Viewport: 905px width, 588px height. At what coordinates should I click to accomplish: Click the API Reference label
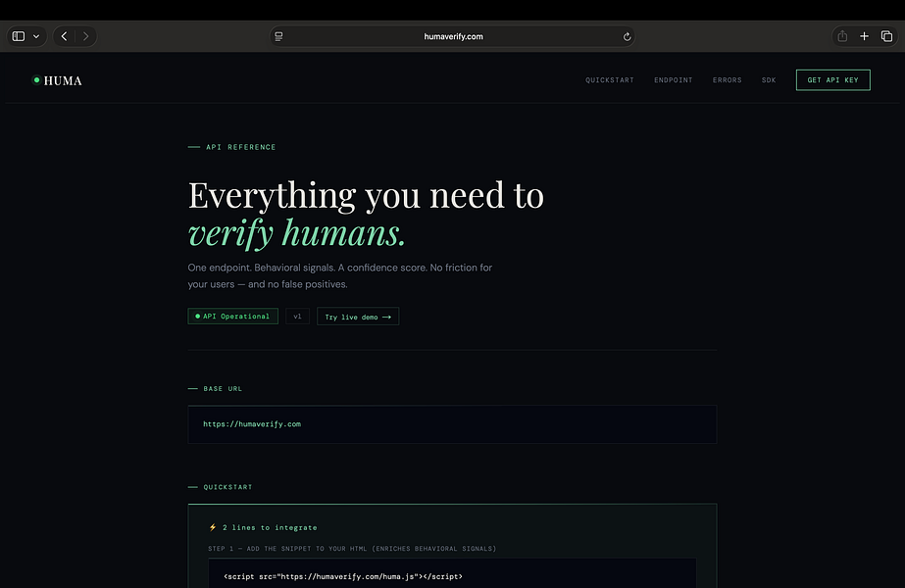(240, 147)
